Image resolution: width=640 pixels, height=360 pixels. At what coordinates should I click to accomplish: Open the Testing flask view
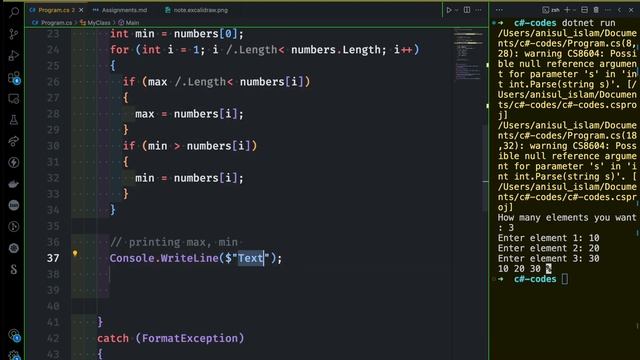point(14,120)
